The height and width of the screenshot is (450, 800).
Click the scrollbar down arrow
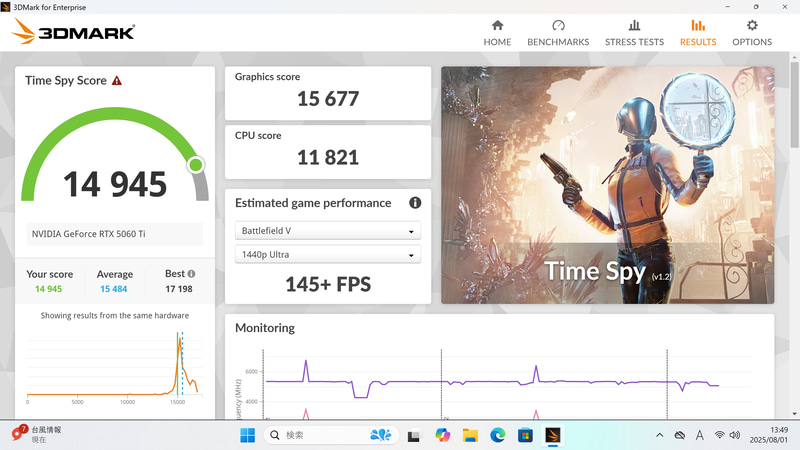coord(794,414)
